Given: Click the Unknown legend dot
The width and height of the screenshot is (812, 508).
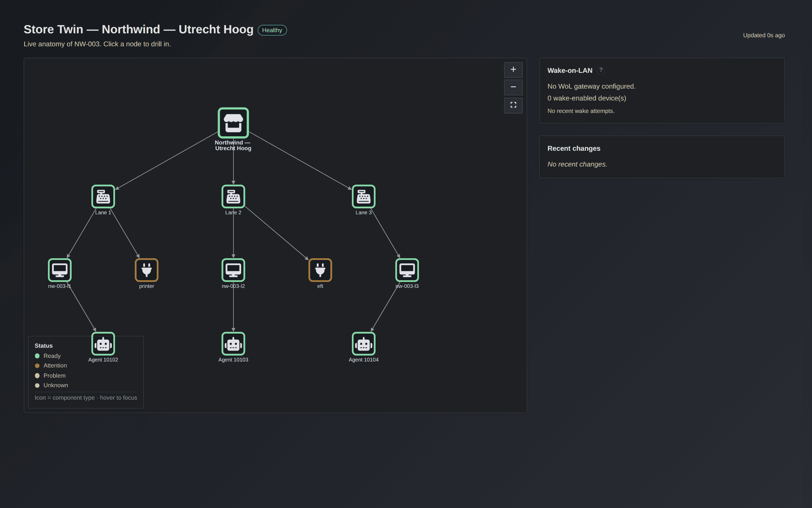Looking at the screenshot, I should coord(37,385).
